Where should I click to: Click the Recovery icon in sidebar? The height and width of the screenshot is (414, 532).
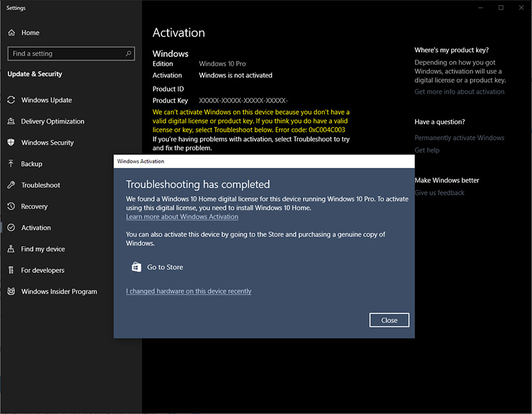point(12,206)
